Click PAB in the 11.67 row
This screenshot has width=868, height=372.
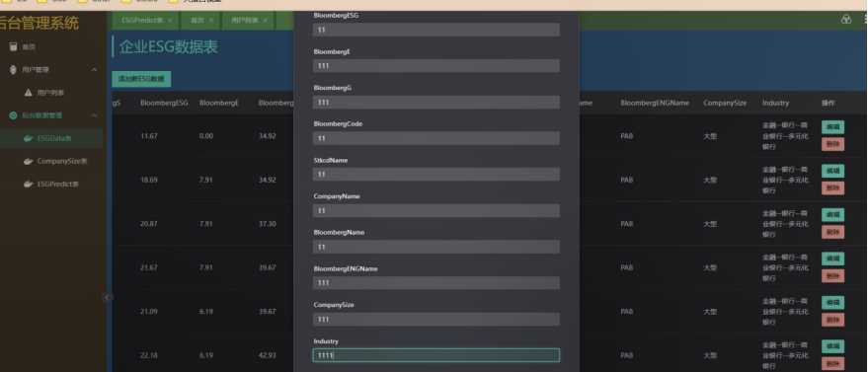click(627, 136)
